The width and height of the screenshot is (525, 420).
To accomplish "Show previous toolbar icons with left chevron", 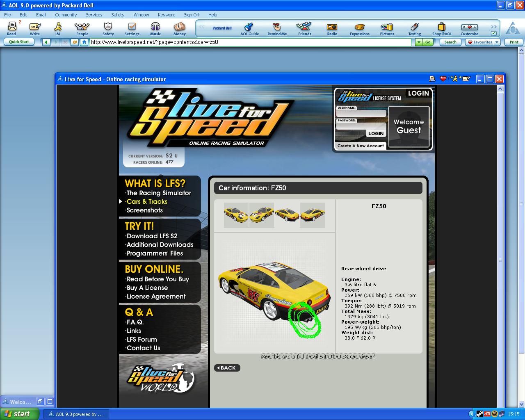I will click(x=202, y=27).
